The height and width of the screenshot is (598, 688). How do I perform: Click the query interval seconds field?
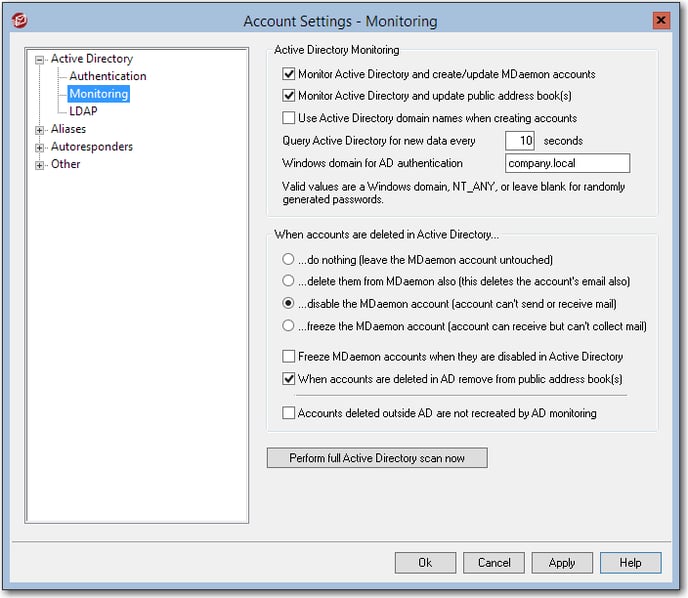tap(520, 141)
